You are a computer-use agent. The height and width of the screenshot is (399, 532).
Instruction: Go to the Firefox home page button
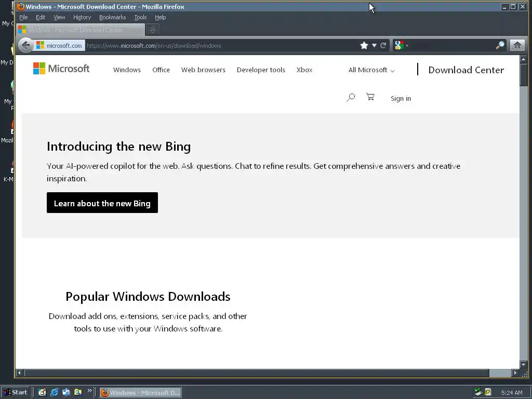[517, 45]
